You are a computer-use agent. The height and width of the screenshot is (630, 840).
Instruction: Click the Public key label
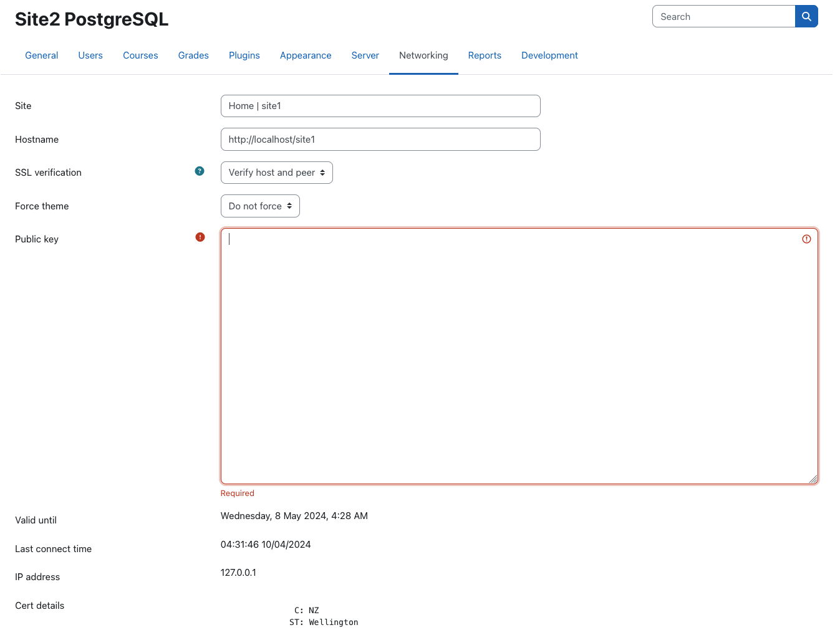[37, 239]
